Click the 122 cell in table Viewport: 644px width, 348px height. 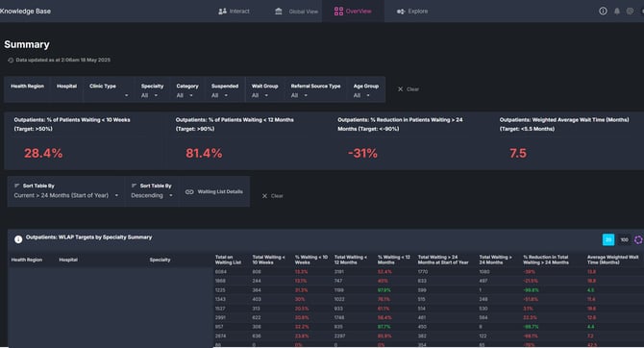click(483, 336)
